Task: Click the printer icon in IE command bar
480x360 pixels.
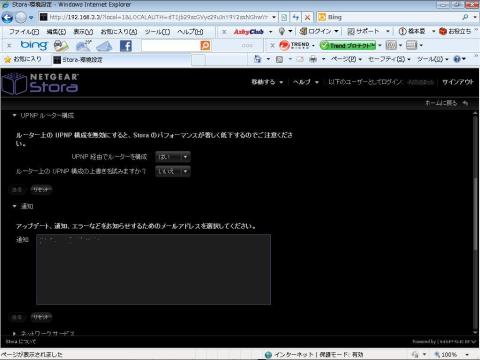Action: 313,59
